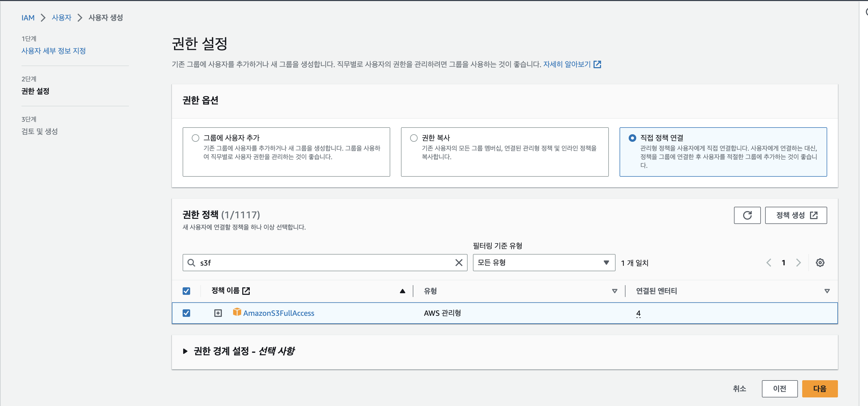Click the orange AmazonS3FullAccess policy cube icon
Viewport: 868px width, 406px height.
click(x=237, y=312)
